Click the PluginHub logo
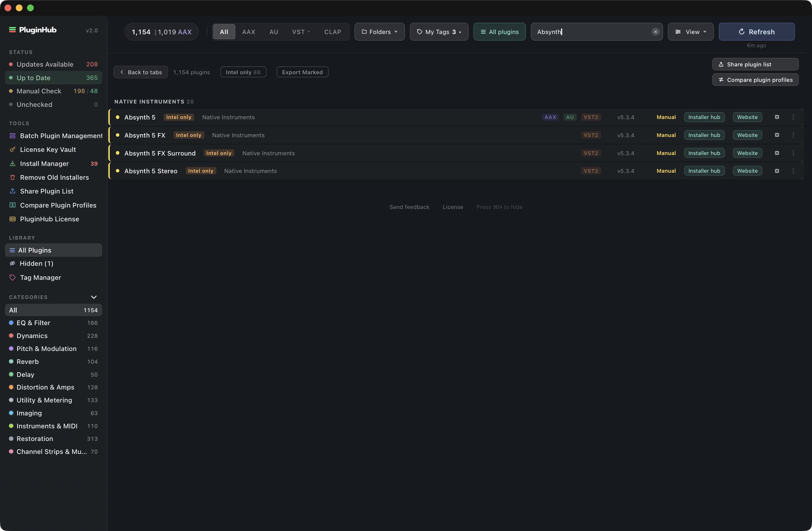 click(x=32, y=30)
